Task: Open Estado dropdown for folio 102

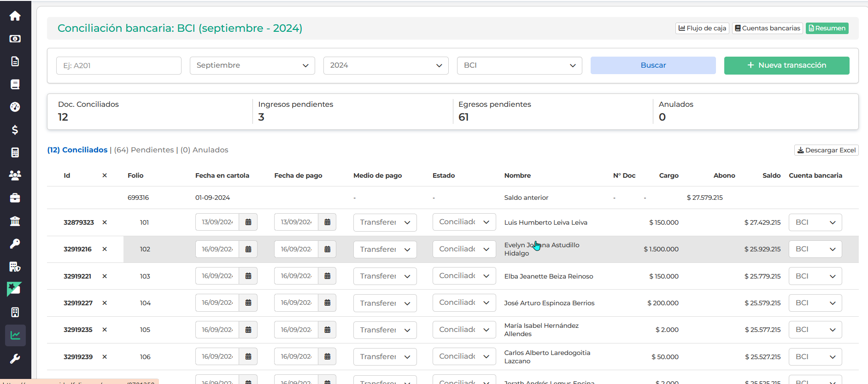Action: tap(464, 249)
